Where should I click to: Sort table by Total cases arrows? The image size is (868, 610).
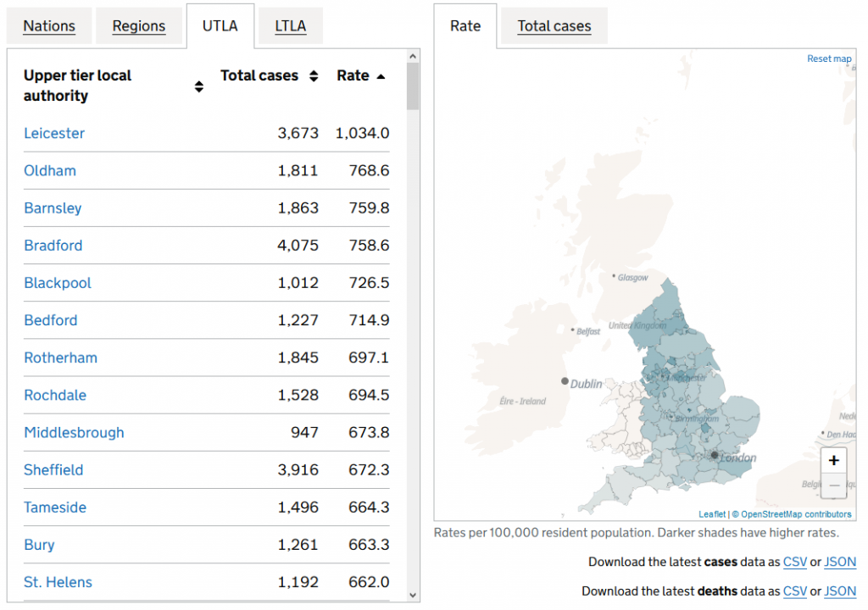pyautogui.click(x=314, y=76)
